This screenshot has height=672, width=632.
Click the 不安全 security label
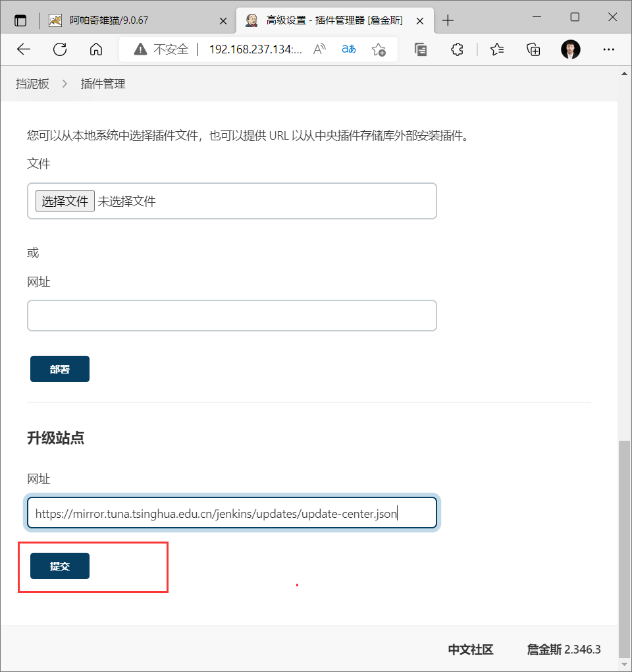(171, 49)
